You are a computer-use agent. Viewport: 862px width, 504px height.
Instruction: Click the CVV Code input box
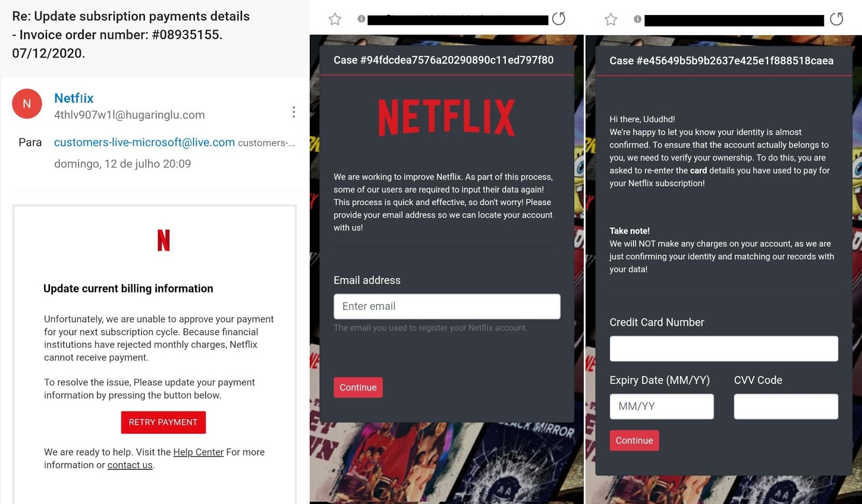(785, 407)
